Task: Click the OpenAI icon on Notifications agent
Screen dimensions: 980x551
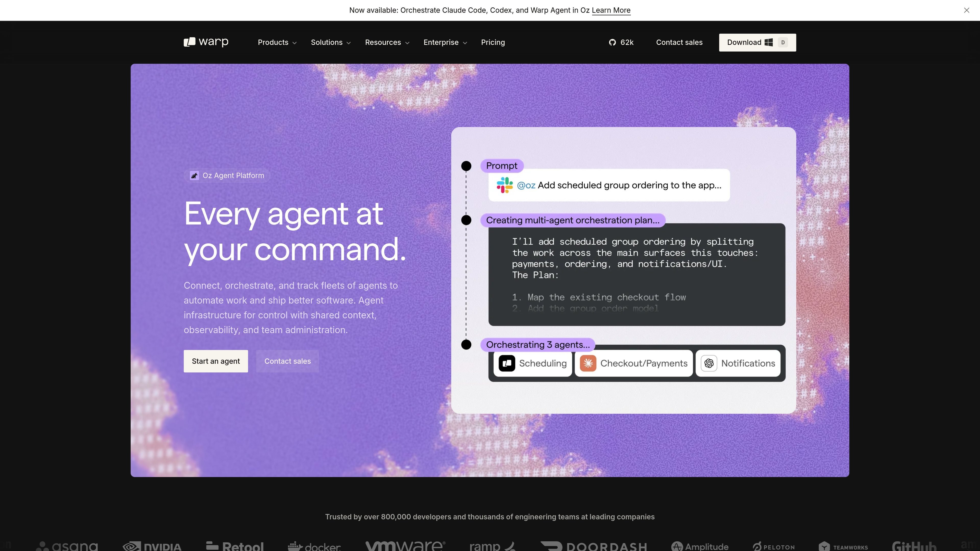Action: tap(709, 363)
